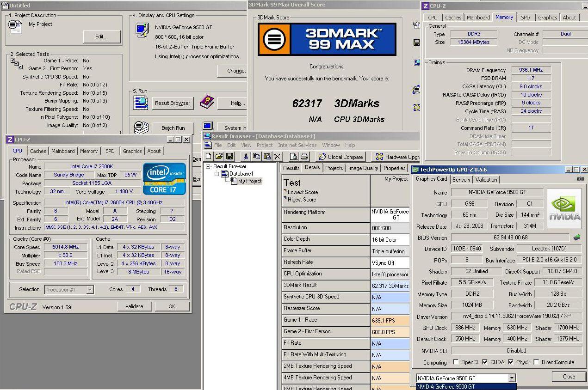Click the Delete X icon in Result Browser toolbar
The width and height of the screenshot is (588, 390).
[x=278, y=157]
